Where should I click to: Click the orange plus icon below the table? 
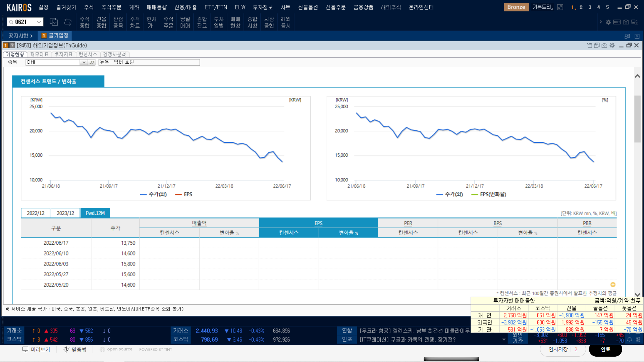coord(613,285)
